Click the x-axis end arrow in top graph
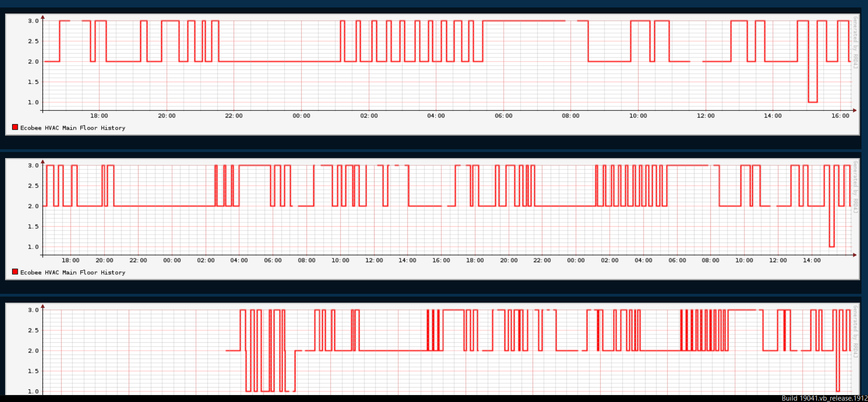Screen dimensions: 868x402 click(854, 111)
